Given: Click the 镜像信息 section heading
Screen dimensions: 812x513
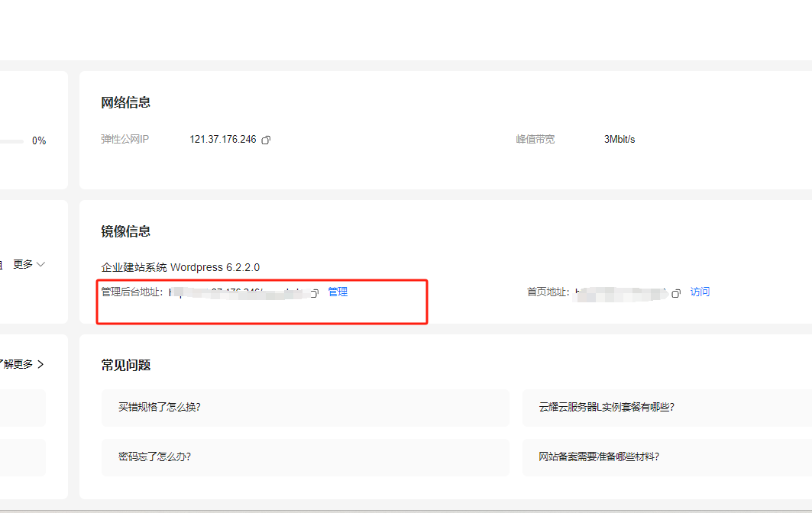Looking at the screenshot, I should pos(125,231).
